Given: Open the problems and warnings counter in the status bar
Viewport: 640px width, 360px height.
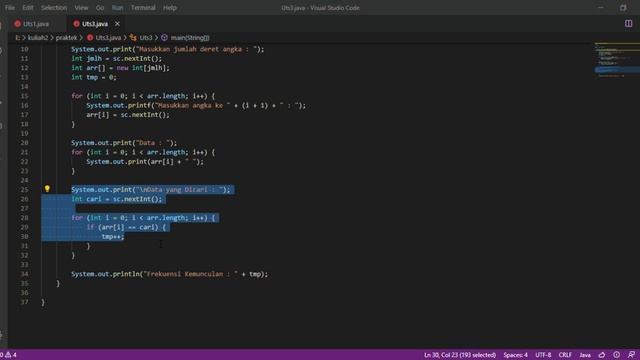Looking at the screenshot, I should (x=8, y=355).
